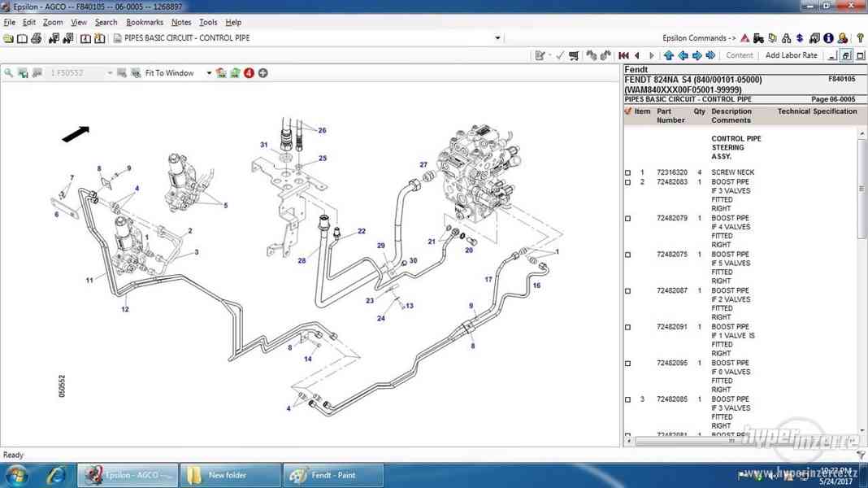Click the notepad edit icon

click(539, 55)
